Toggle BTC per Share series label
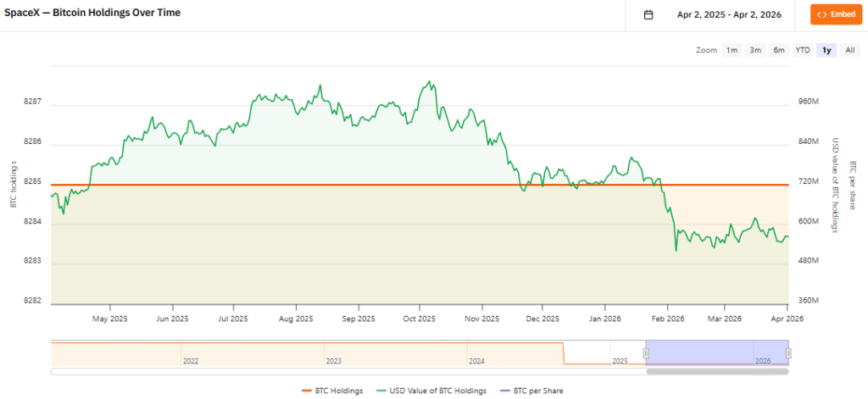 pos(537,391)
